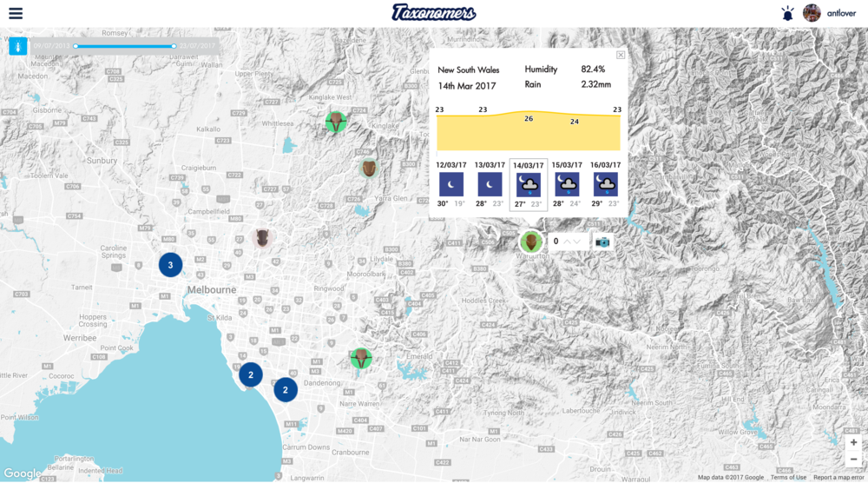Choose the 15/03/17 forecast tile
The width and height of the screenshot is (868, 483).
coord(567,184)
